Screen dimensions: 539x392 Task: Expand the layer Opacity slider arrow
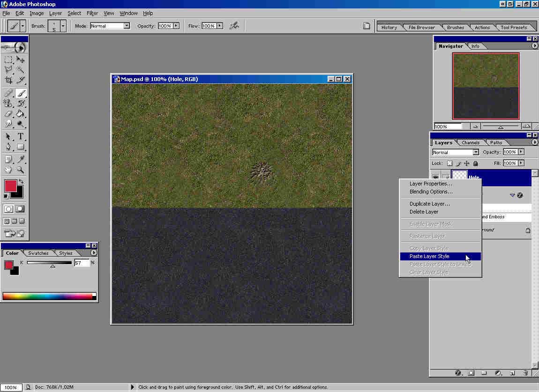click(521, 152)
